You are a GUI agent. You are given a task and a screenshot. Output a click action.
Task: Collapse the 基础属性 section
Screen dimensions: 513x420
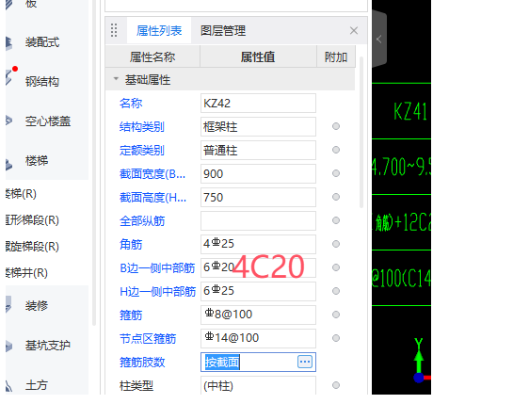point(116,79)
